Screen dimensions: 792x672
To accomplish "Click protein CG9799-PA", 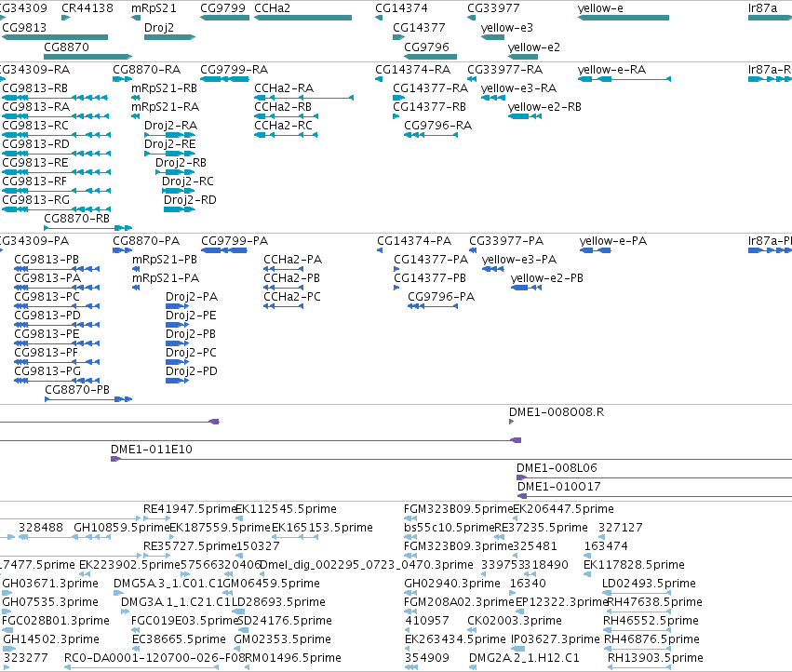I will pos(224,250).
